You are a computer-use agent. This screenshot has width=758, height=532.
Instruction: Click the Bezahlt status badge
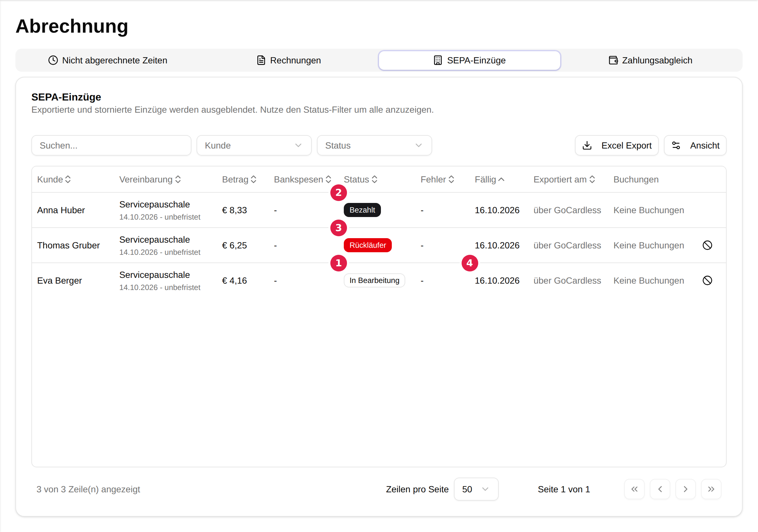point(362,210)
